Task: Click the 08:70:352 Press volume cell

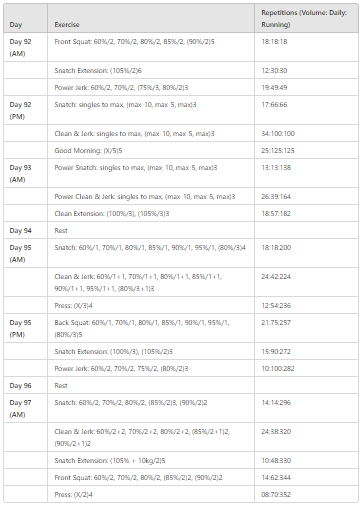Action: [306, 494]
